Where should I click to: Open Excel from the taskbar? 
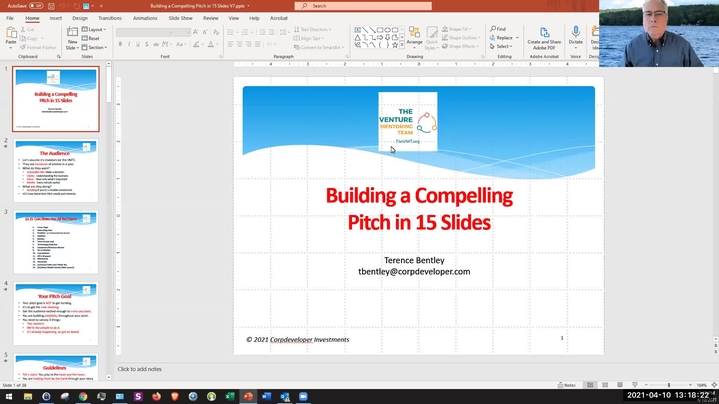click(x=230, y=396)
